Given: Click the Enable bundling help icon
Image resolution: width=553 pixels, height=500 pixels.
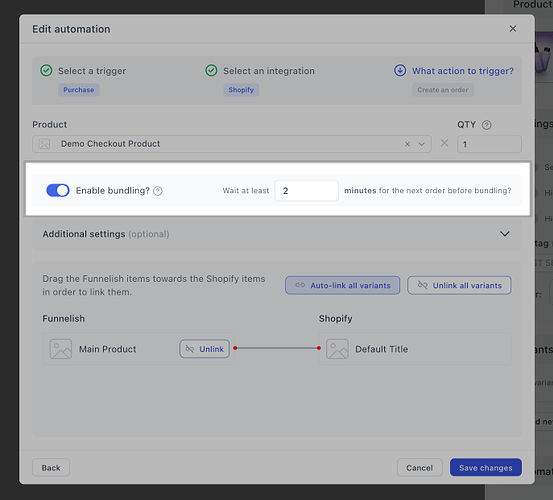Looking at the screenshot, I should tap(158, 191).
